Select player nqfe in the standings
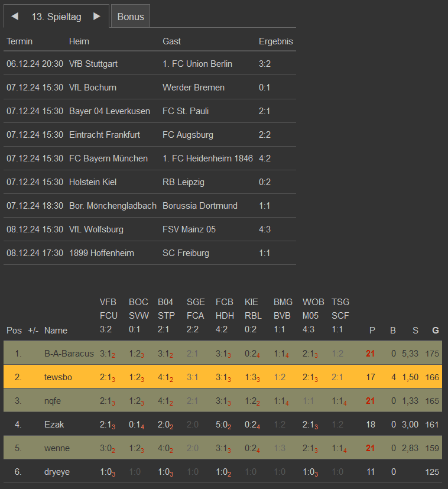Screen dimensions: 448x489 tap(54, 401)
